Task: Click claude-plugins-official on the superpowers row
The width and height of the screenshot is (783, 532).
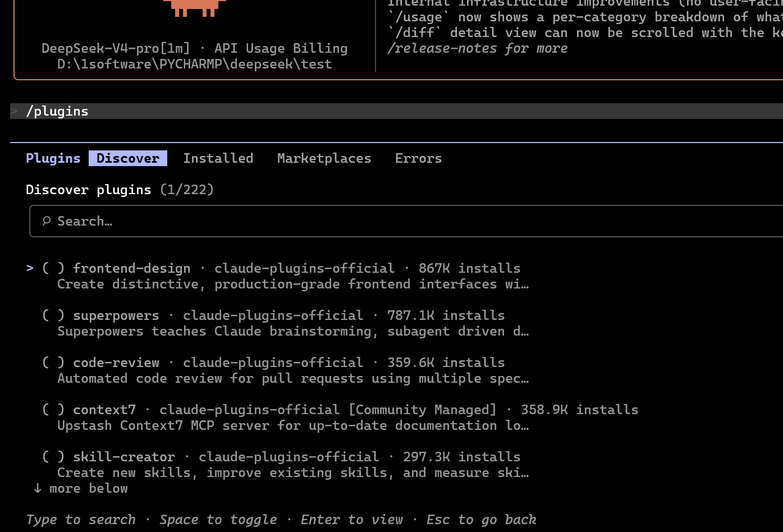Action: (273, 315)
